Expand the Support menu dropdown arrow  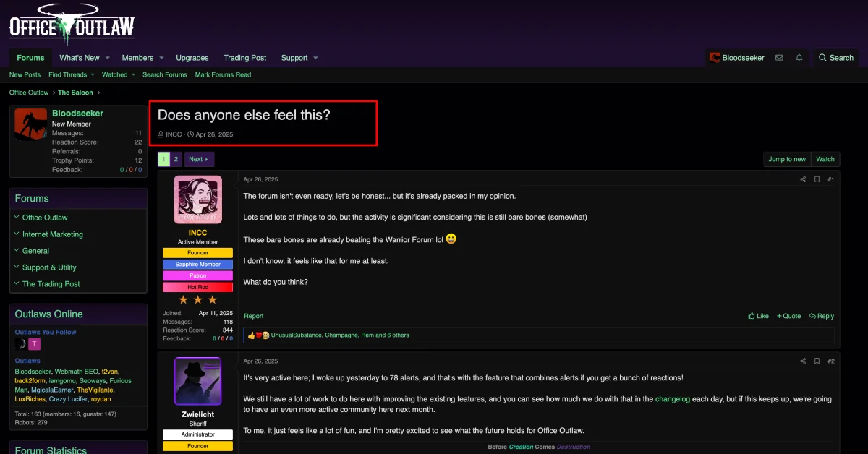click(x=315, y=58)
